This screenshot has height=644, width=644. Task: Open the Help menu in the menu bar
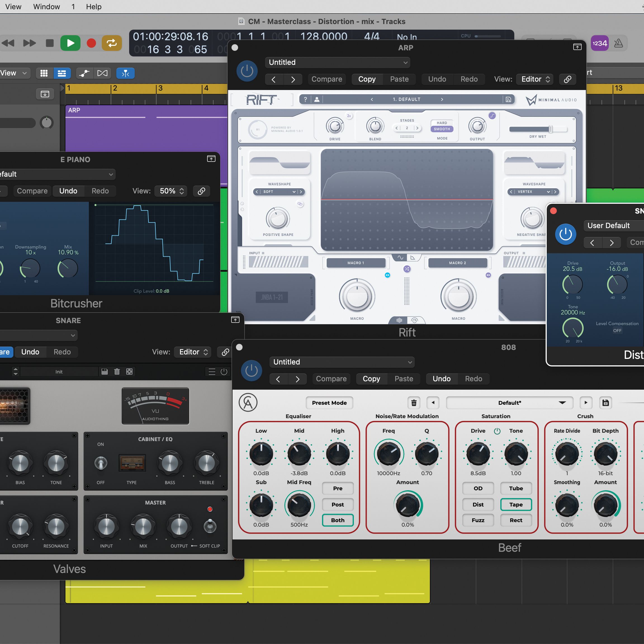(94, 7)
